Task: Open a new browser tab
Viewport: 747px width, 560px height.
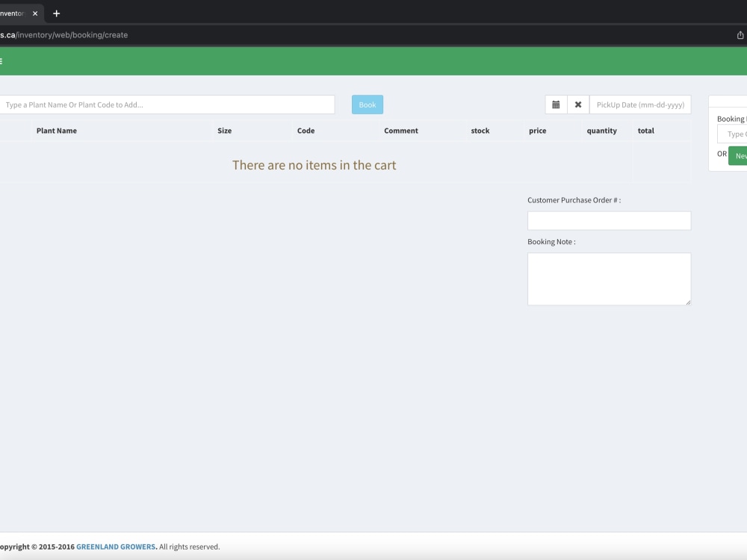Action: click(56, 13)
